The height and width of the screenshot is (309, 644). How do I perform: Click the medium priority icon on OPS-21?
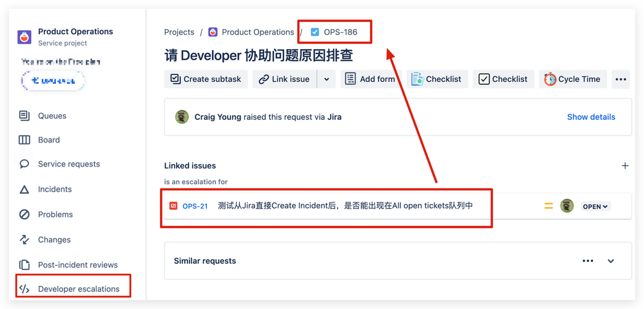[549, 206]
